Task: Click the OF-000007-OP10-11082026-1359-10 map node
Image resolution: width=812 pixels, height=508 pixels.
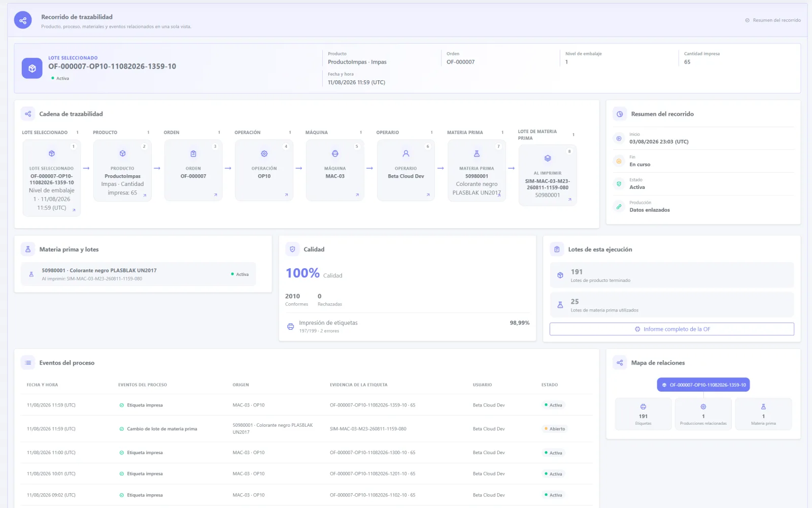Action: (703, 385)
